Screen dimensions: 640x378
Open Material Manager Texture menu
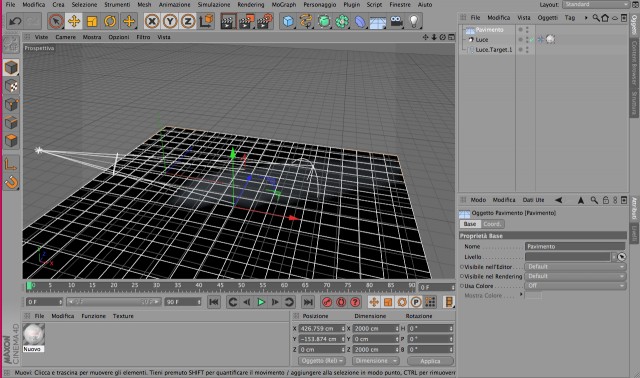click(123, 316)
